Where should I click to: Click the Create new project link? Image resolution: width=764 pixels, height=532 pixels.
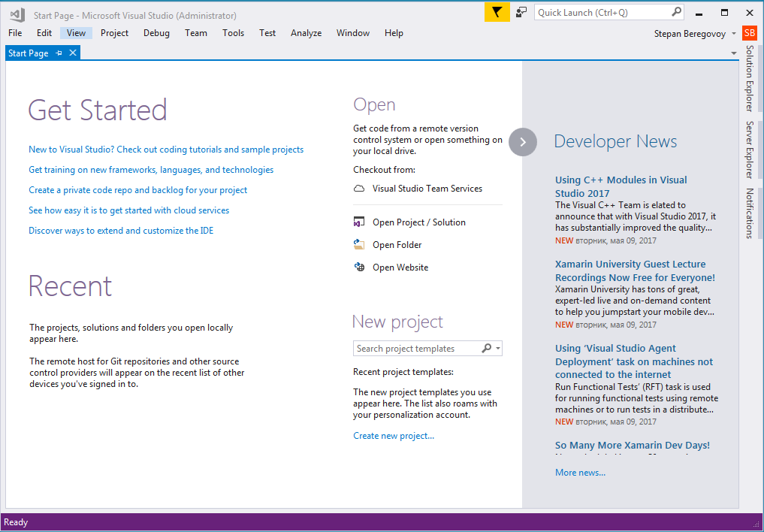pos(394,436)
